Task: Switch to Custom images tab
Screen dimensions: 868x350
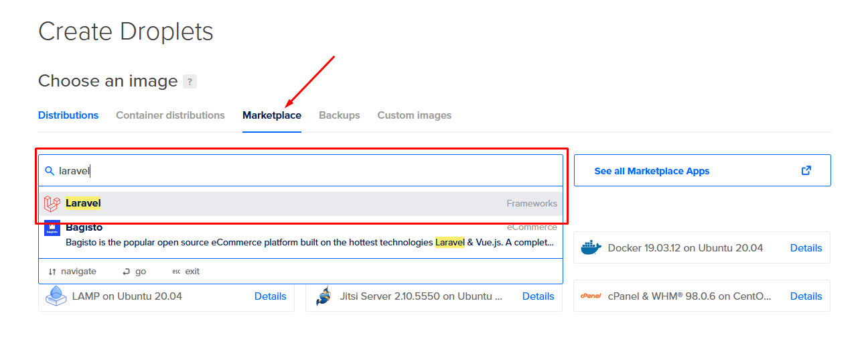Action: (x=414, y=115)
